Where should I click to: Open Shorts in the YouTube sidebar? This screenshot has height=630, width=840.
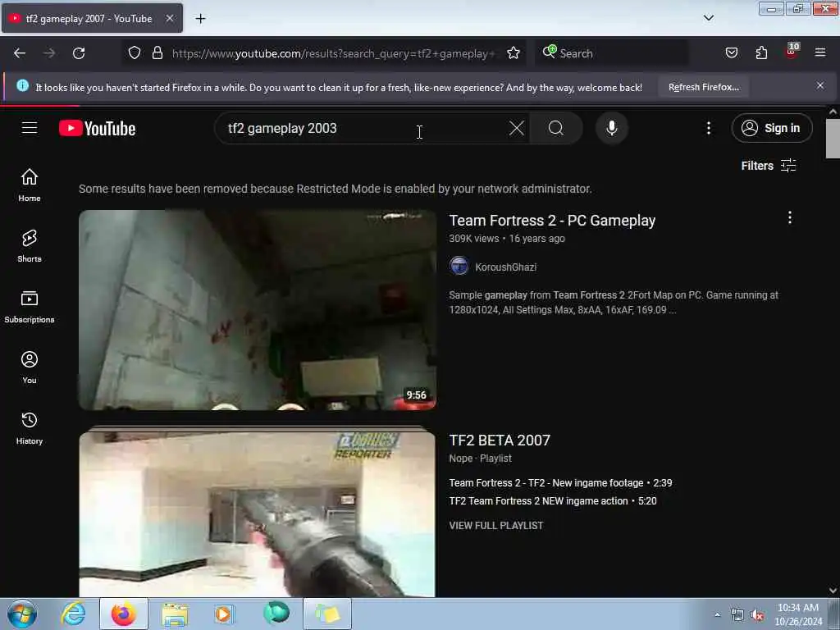[30, 246]
